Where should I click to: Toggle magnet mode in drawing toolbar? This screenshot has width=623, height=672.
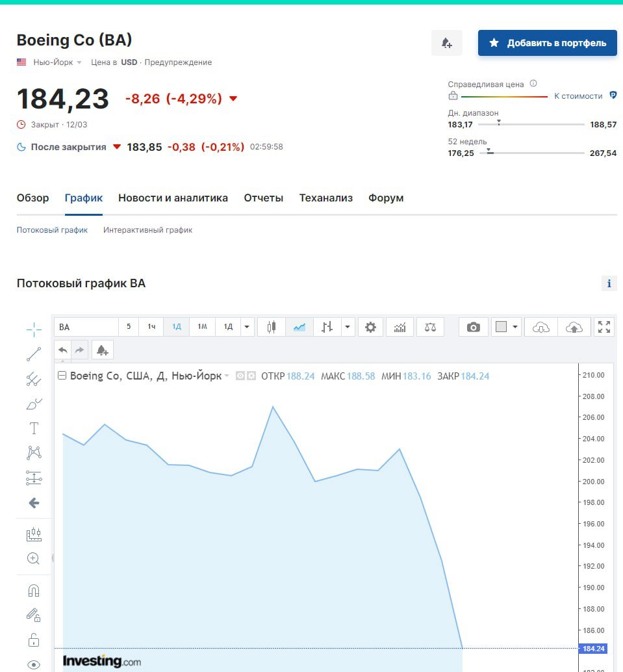[x=34, y=590]
